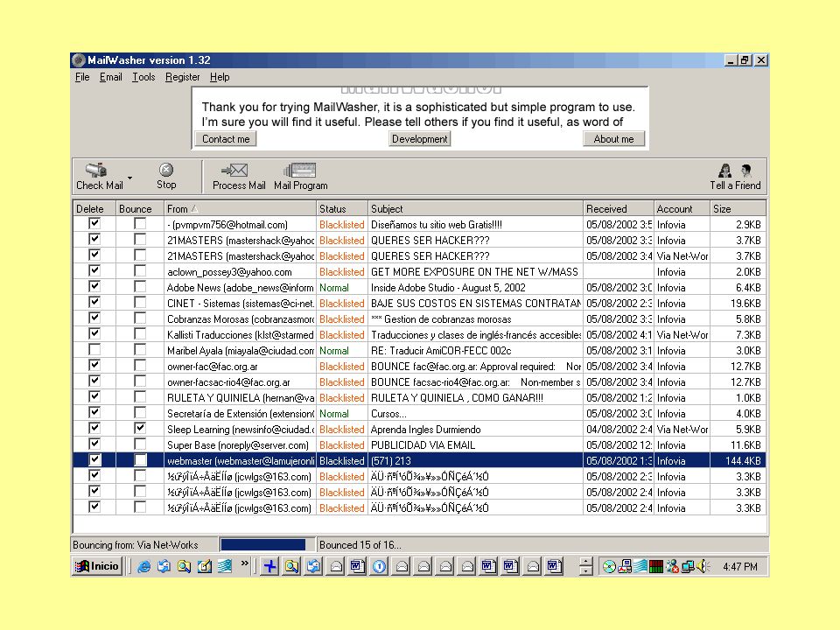The height and width of the screenshot is (630, 840).
Task: Click the 'PUBLICIDAD VIA EMAIL' subject
Action: click(x=423, y=445)
